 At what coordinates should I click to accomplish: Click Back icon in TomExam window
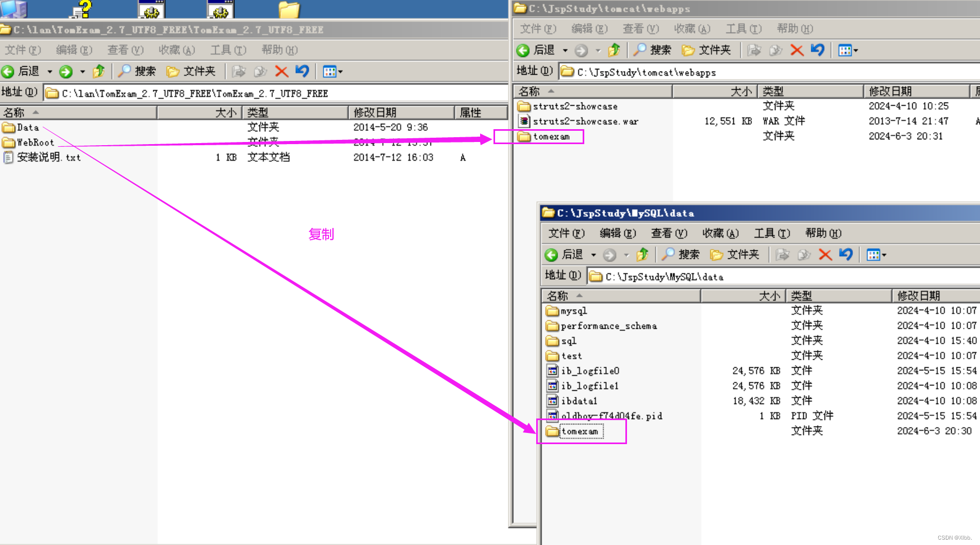click(8, 72)
